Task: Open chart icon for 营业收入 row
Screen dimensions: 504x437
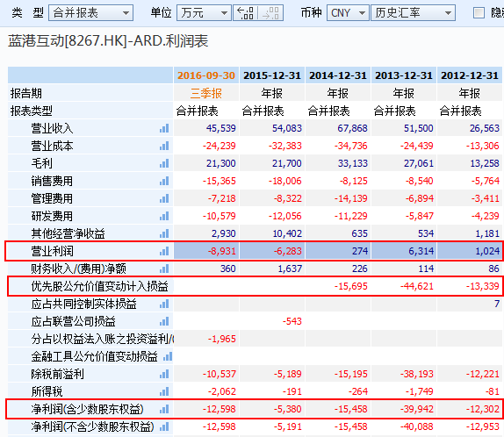Action: pyautogui.click(x=164, y=128)
